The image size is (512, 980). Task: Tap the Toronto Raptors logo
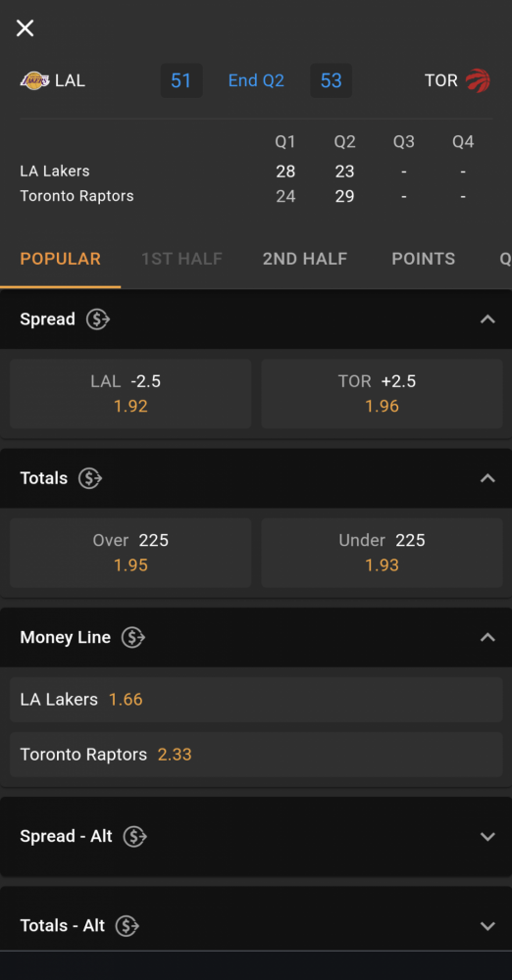tap(479, 80)
